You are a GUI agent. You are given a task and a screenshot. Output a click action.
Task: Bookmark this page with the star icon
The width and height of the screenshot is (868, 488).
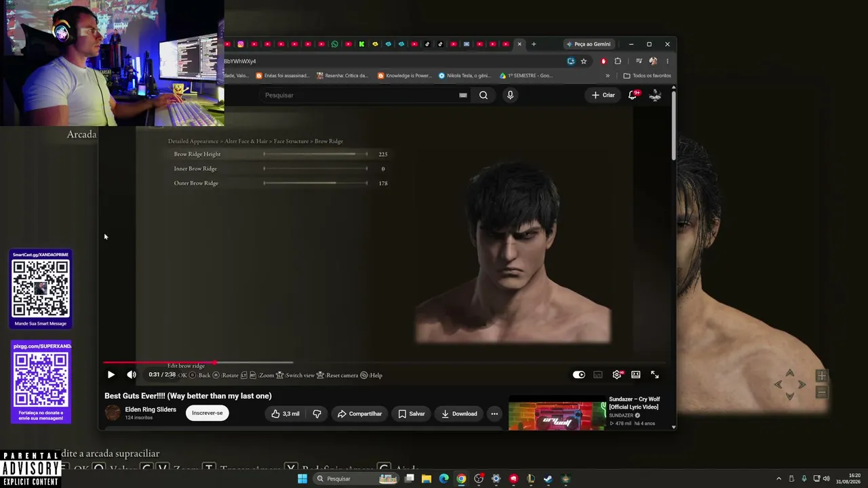point(583,61)
